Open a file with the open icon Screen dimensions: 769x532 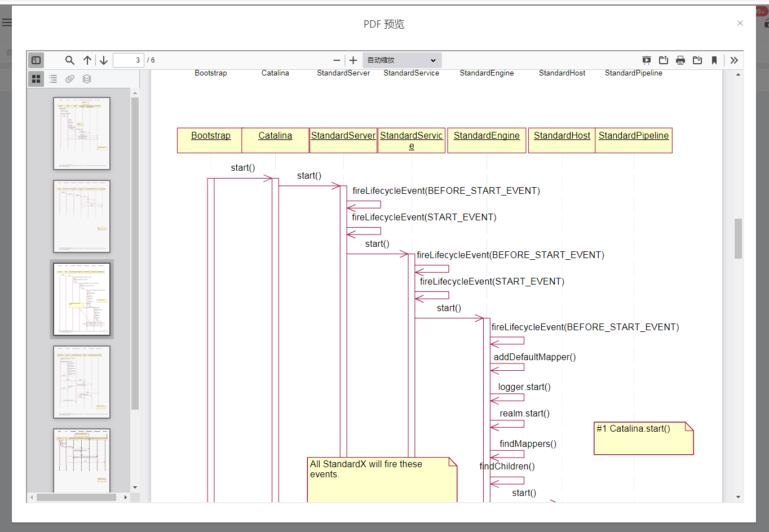(x=664, y=60)
